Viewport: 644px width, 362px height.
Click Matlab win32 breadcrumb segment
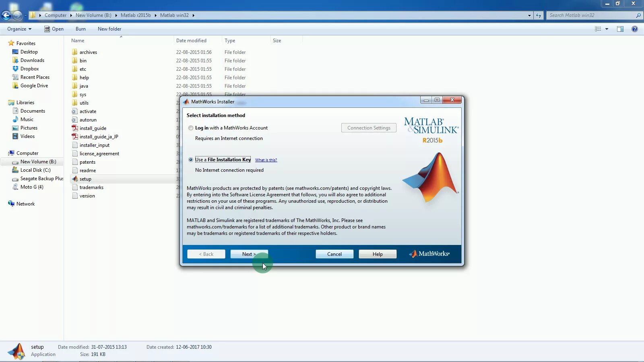tap(174, 15)
